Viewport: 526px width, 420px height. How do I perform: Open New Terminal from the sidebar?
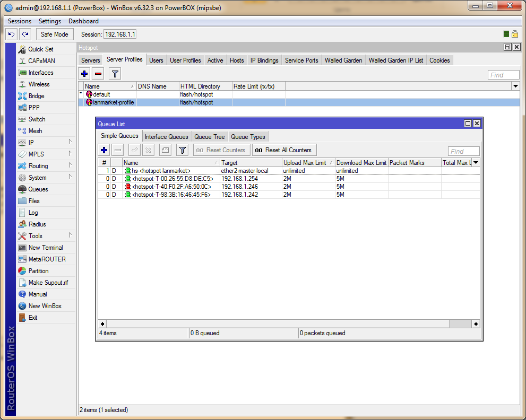coord(46,248)
